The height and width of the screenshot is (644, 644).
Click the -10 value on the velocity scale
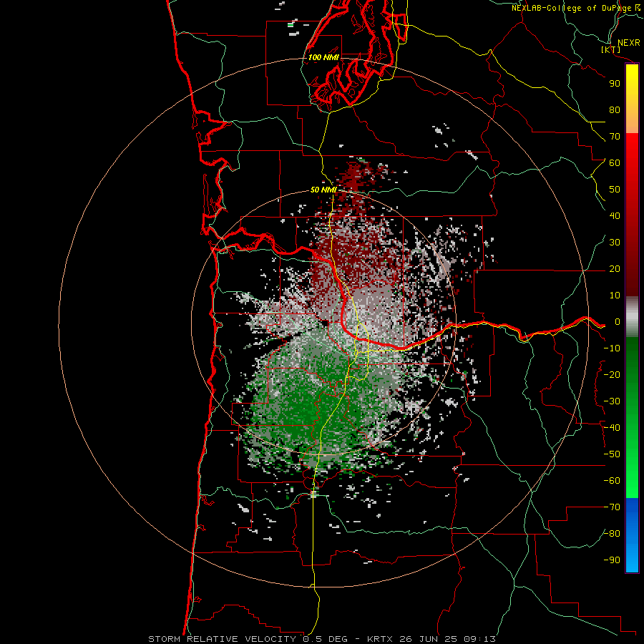612,348
